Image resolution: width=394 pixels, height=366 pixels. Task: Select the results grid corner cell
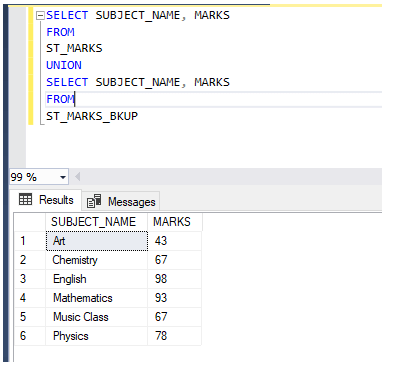pos(30,222)
